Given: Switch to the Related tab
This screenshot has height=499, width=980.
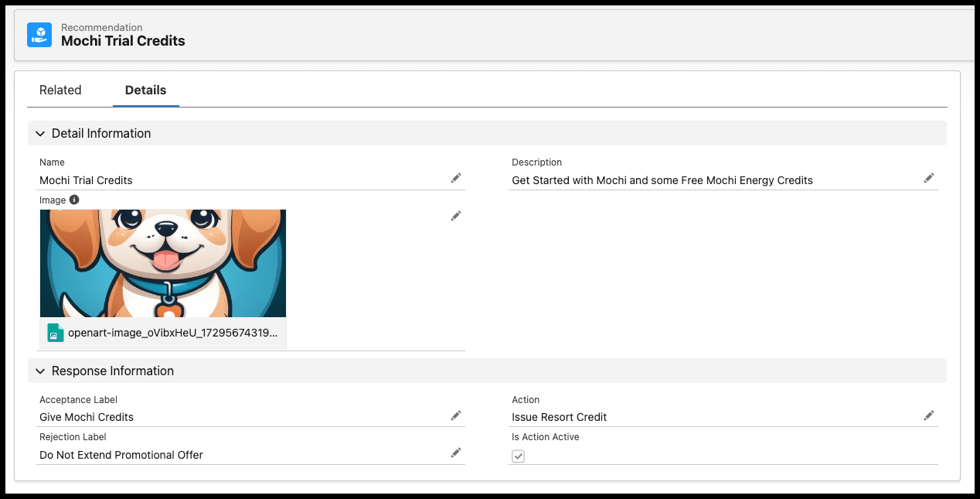Looking at the screenshot, I should (60, 90).
